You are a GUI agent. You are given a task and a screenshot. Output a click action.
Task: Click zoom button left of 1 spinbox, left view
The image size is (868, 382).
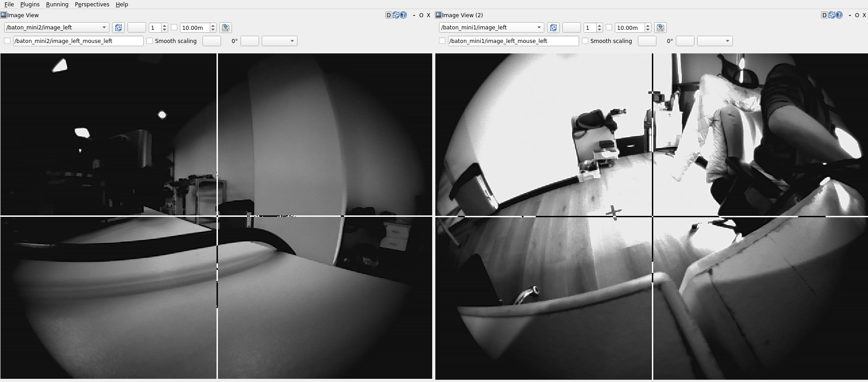(137, 28)
